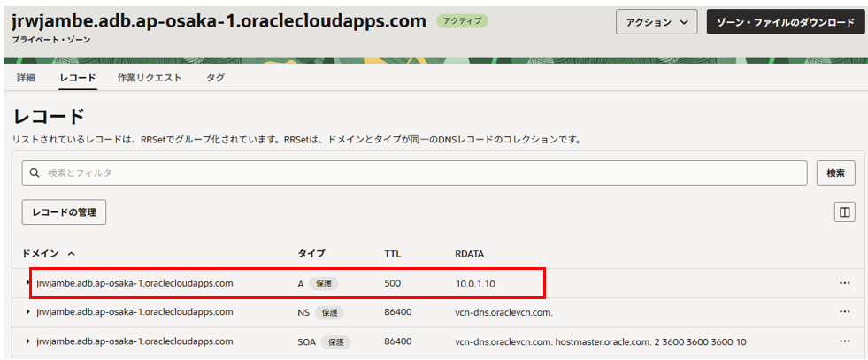868x360 pixels.
Task: Click the ゾーン・ファイルのダウンロード button
Action: tap(785, 22)
